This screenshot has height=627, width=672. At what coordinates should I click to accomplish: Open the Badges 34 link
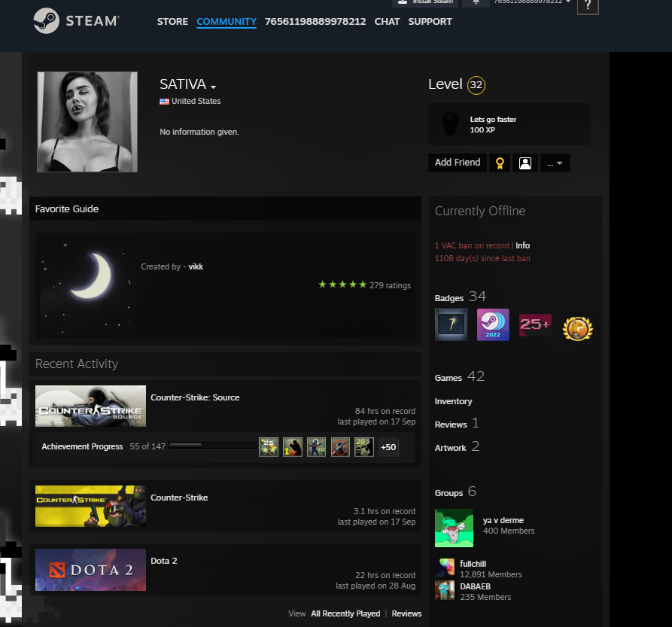(461, 297)
